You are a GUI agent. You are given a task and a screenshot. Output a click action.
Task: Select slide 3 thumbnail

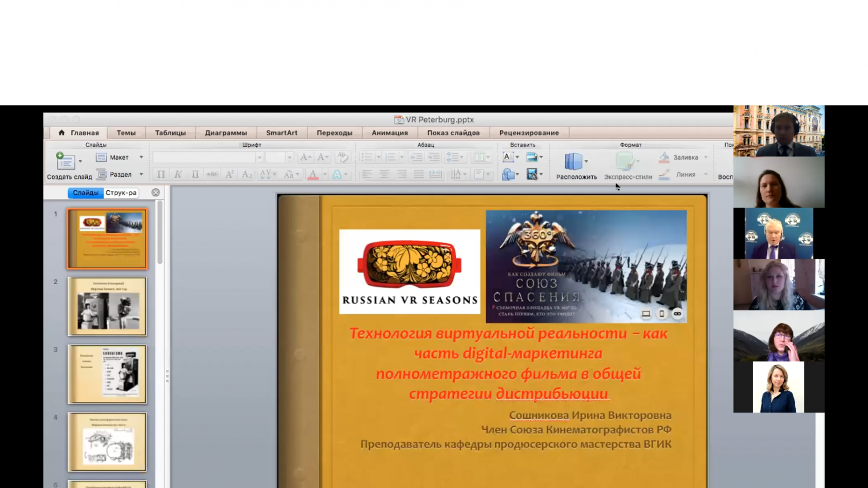(107, 374)
